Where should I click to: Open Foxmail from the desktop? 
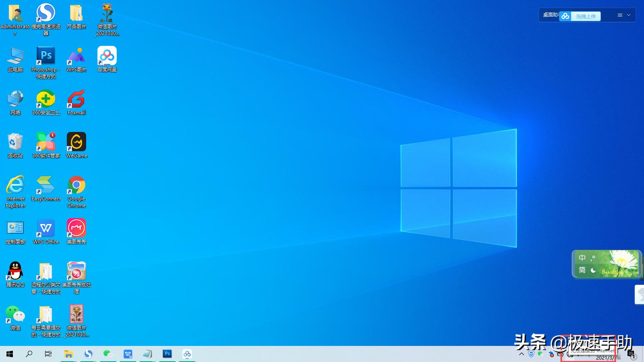(x=76, y=99)
